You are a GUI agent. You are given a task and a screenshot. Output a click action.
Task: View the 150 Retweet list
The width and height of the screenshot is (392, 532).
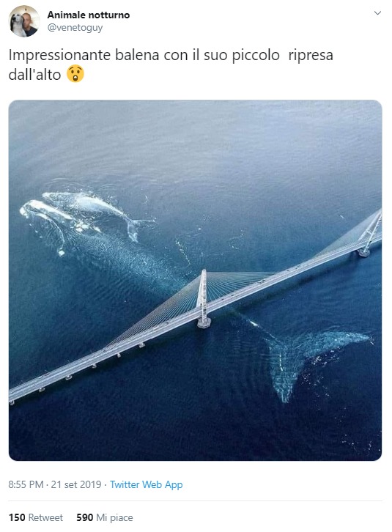pyautogui.click(x=36, y=517)
